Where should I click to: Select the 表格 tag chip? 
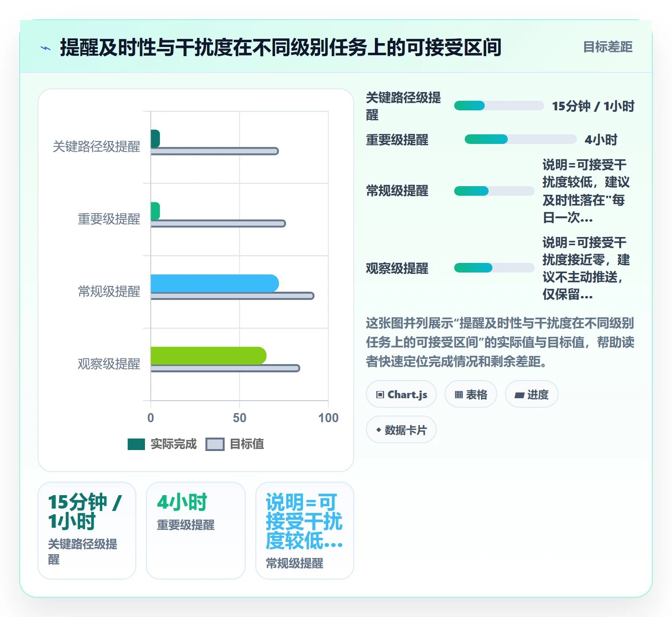[471, 394]
